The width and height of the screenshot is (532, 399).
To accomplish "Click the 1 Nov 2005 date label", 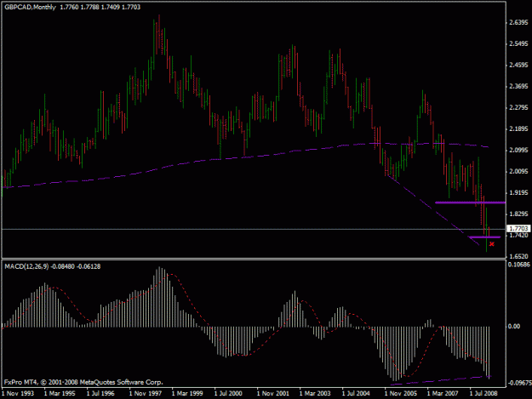I will pos(401,393).
